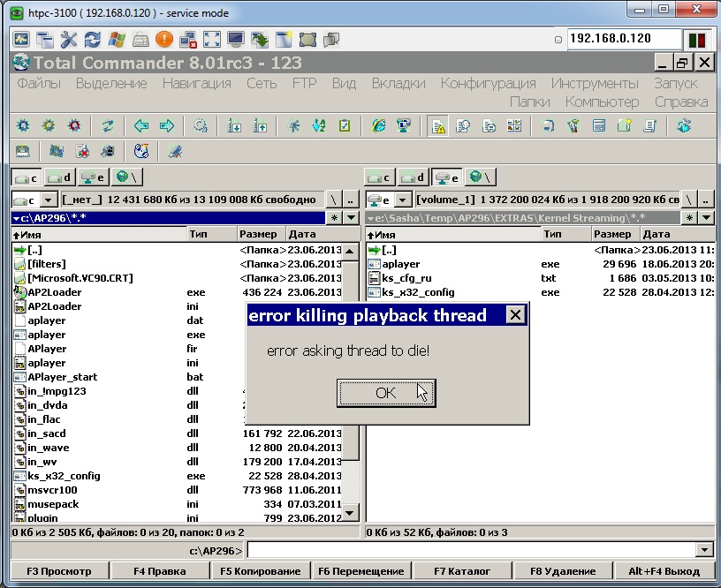This screenshot has width=721, height=588.
Task: Open the left panel drive dropdown
Action: pos(48,200)
